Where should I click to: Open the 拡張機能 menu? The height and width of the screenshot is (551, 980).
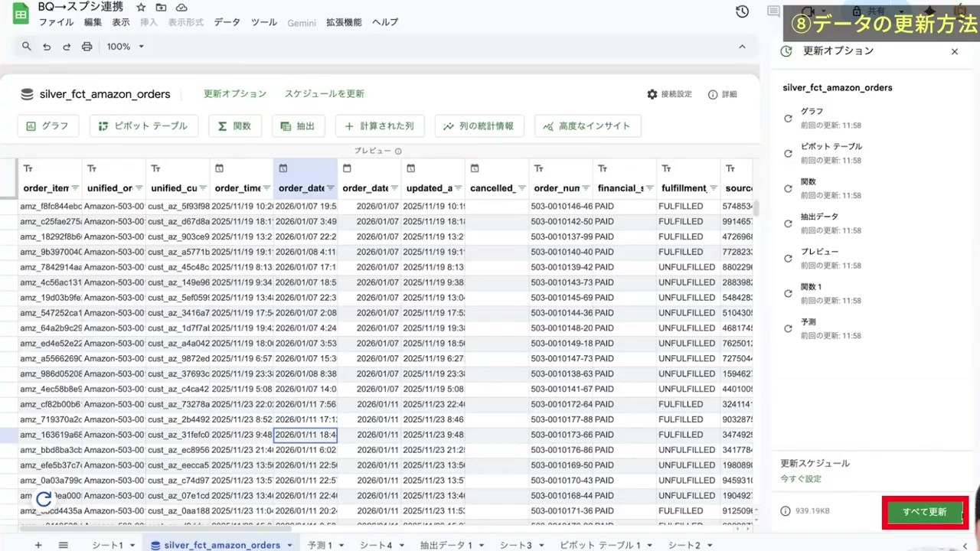tap(344, 23)
